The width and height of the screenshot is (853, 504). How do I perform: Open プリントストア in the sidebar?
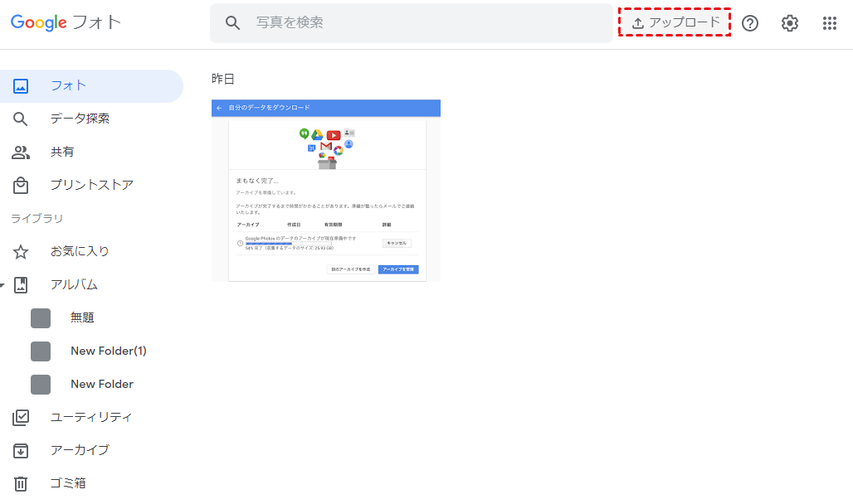(x=92, y=185)
